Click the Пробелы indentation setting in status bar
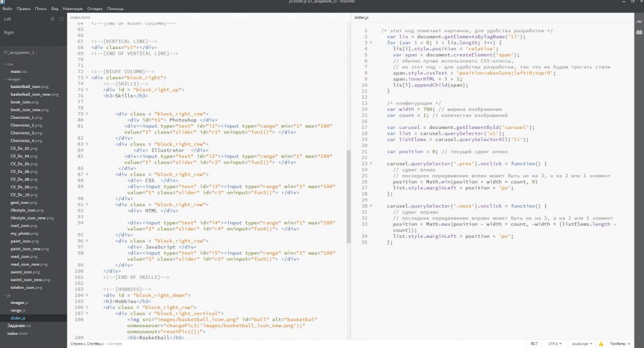This screenshot has width=644, height=348. click(618, 344)
